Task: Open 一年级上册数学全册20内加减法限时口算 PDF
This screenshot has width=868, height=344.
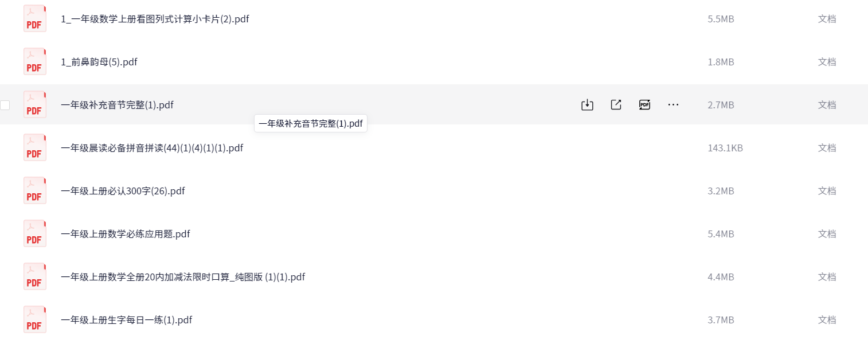Action: coord(183,277)
